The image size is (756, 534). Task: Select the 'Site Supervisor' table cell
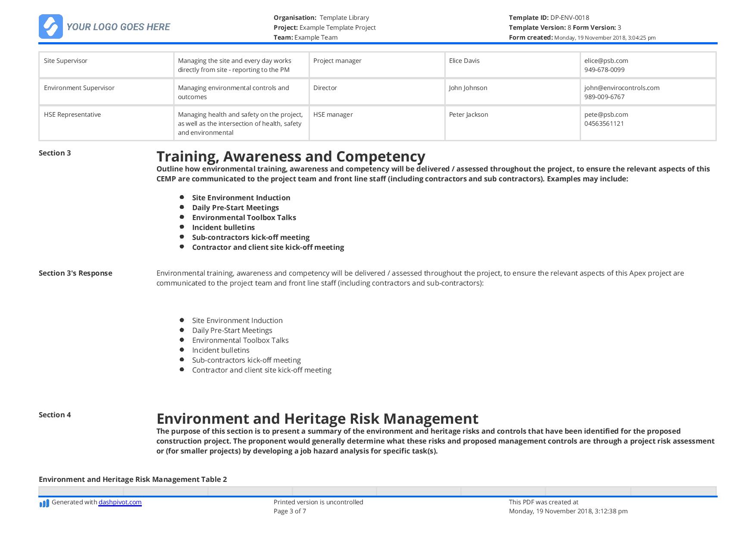106,65
